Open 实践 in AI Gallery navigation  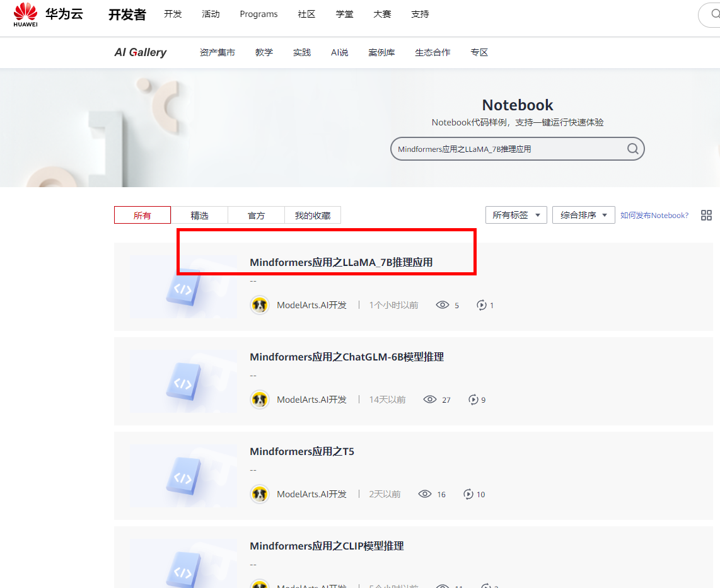tap(302, 52)
